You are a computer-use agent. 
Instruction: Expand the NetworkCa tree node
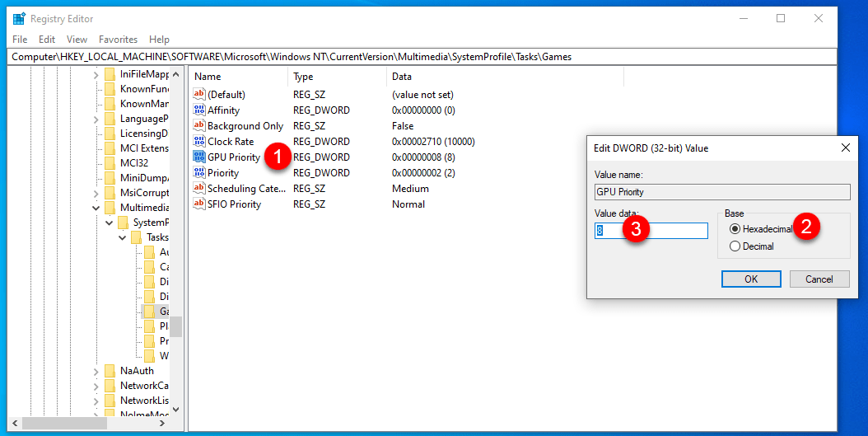[x=96, y=386]
